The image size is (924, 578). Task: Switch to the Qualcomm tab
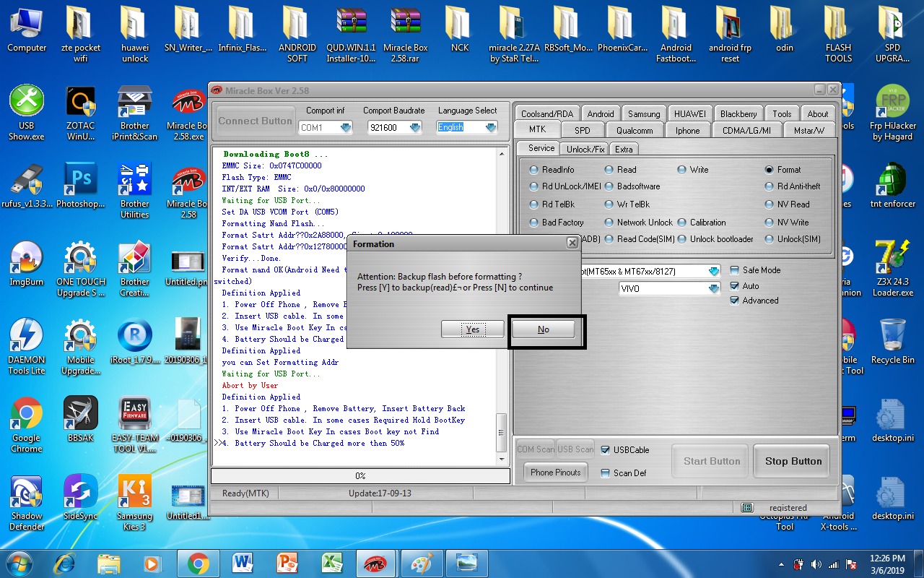click(635, 131)
